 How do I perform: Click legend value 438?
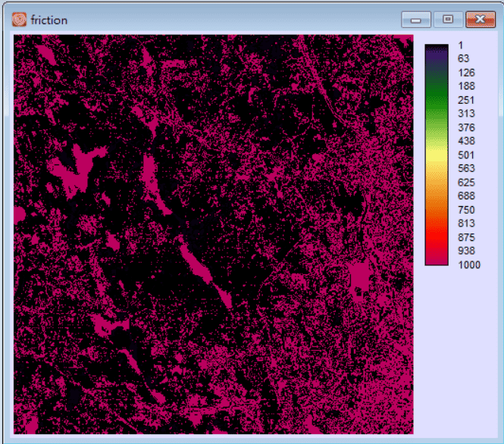(466, 141)
